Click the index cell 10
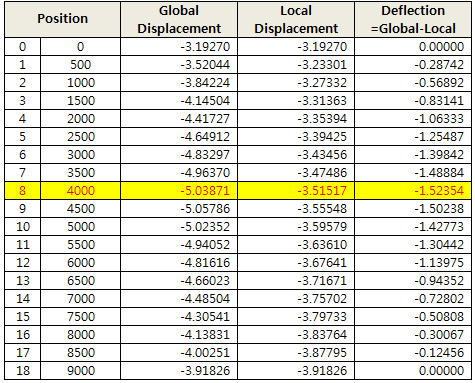Viewport: 475px width, 383px height. tap(22, 227)
